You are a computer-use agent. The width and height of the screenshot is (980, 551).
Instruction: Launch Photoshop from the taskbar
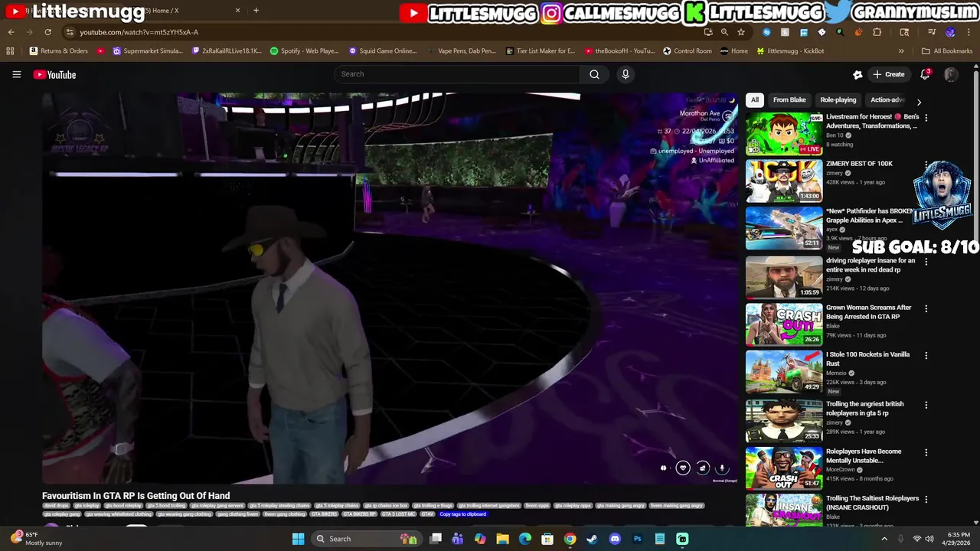click(637, 539)
